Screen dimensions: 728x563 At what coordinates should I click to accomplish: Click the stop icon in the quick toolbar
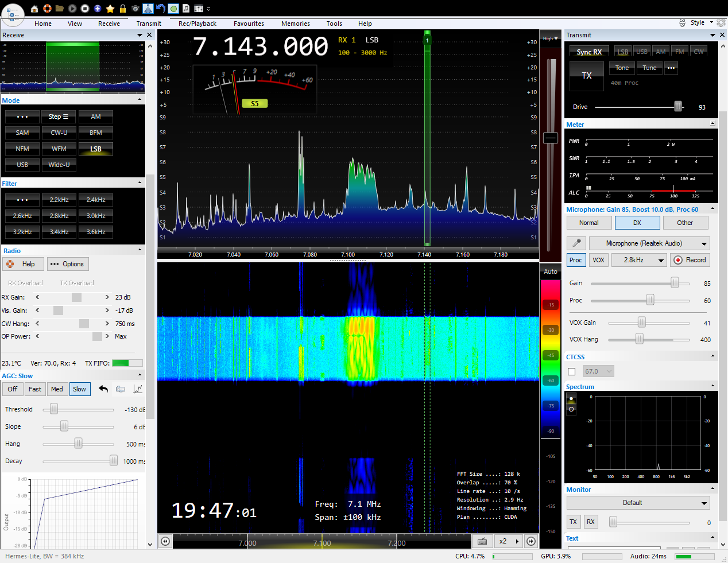coord(85,9)
